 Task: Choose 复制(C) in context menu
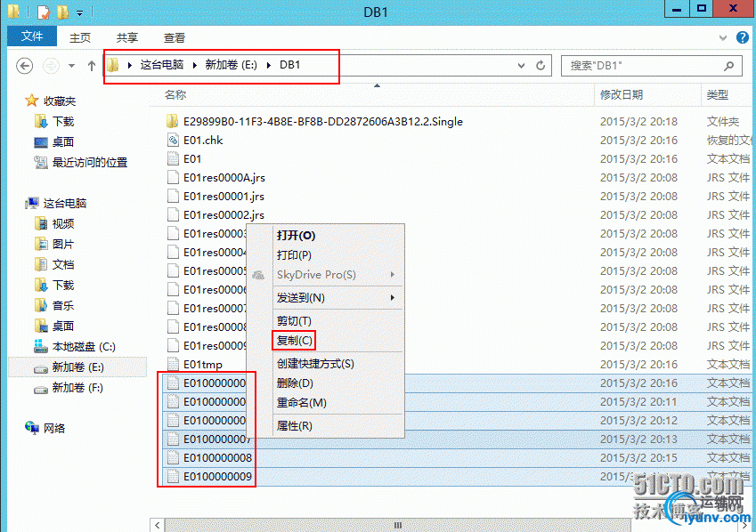click(x=294, y=340)
